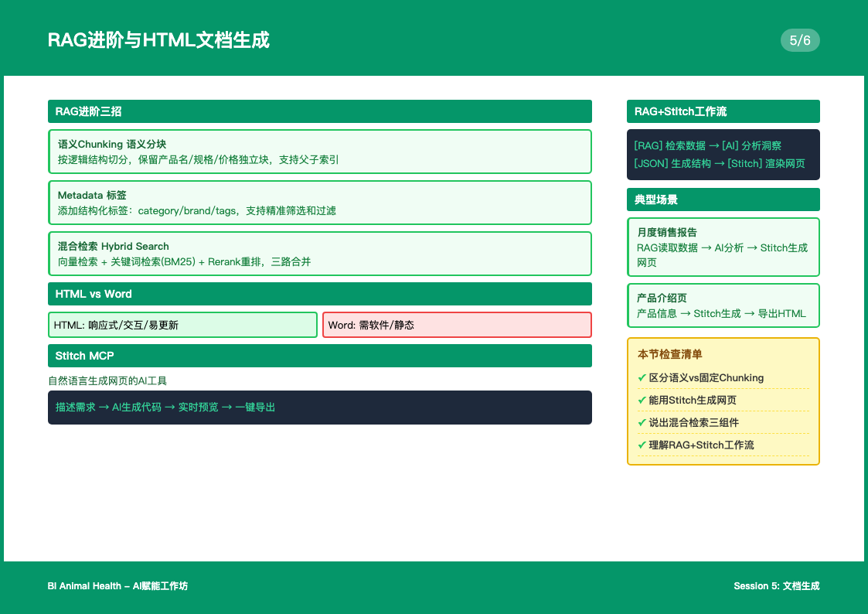
Task: Click the checkmark beside 能用Stitch生成网页
Action: 642,400
